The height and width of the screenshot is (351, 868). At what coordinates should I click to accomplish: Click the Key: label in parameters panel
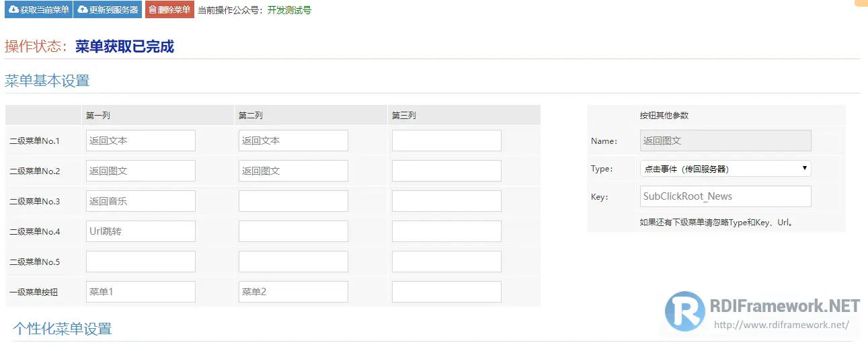(x=600, y=197)
